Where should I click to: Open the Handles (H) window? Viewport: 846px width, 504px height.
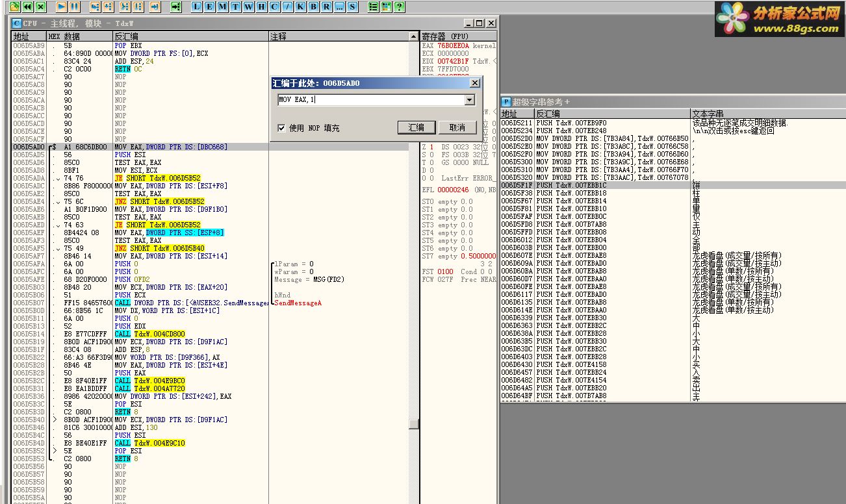(261, 6)
